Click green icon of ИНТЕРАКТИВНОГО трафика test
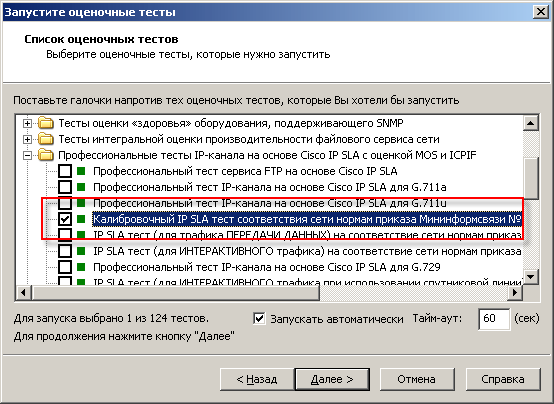This screenshot has width=554, height=404. click(x=81, y=251)
